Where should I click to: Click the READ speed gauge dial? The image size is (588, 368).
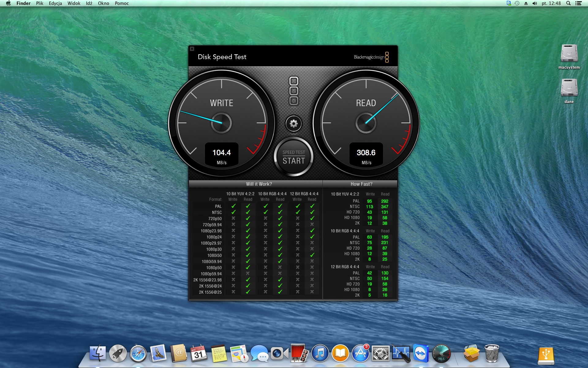click(x=366, y=123)
